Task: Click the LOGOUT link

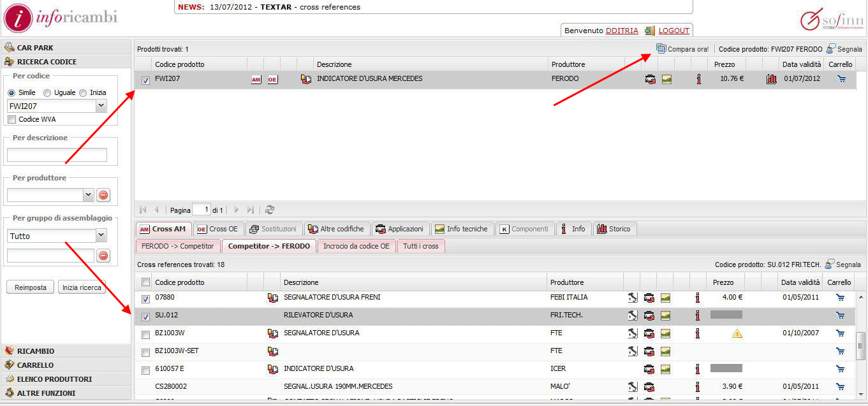Action: click(x=674, y=31)
